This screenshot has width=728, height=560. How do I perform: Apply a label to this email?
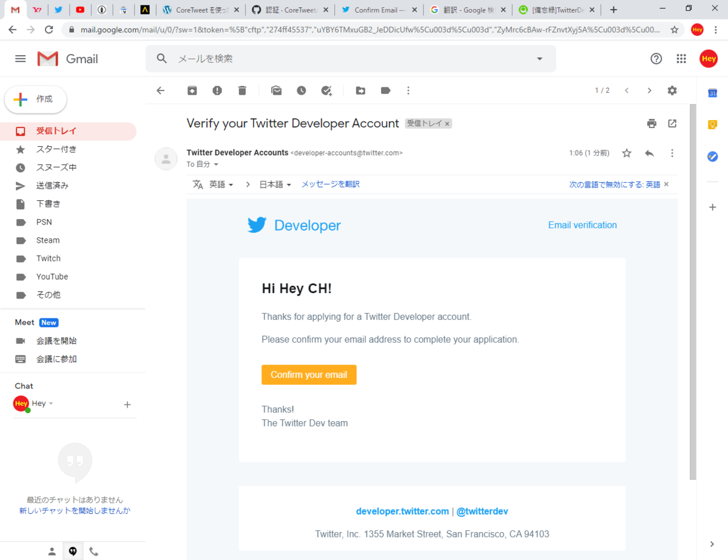tap(385, 90)
